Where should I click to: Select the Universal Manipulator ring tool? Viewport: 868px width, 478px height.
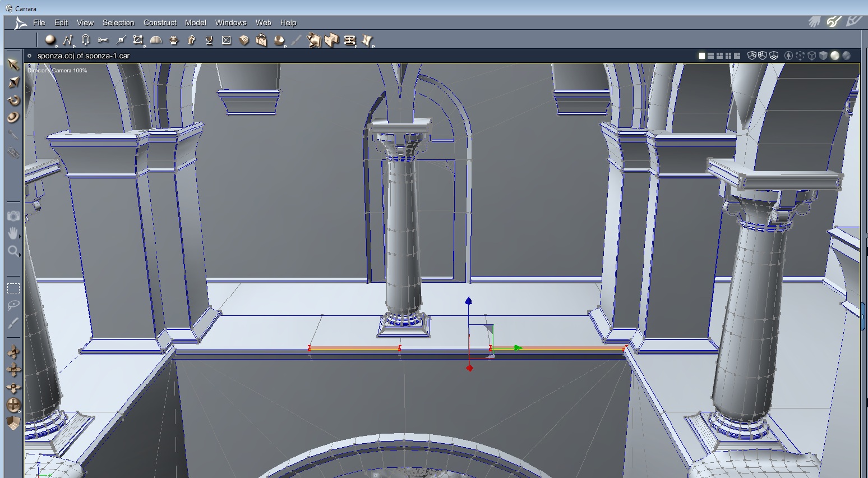pos(13,117)
